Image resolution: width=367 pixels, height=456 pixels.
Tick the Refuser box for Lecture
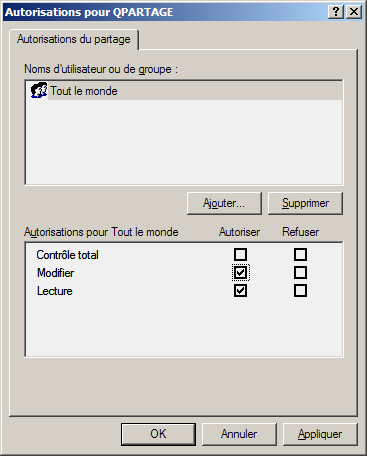click(x=300, y=291)
